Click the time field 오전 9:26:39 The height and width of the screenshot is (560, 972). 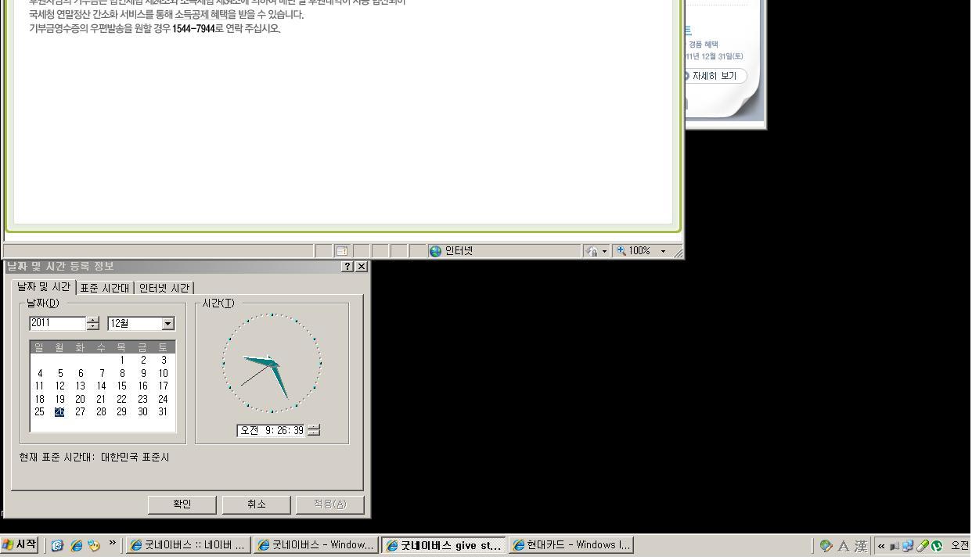coord(271,430)
